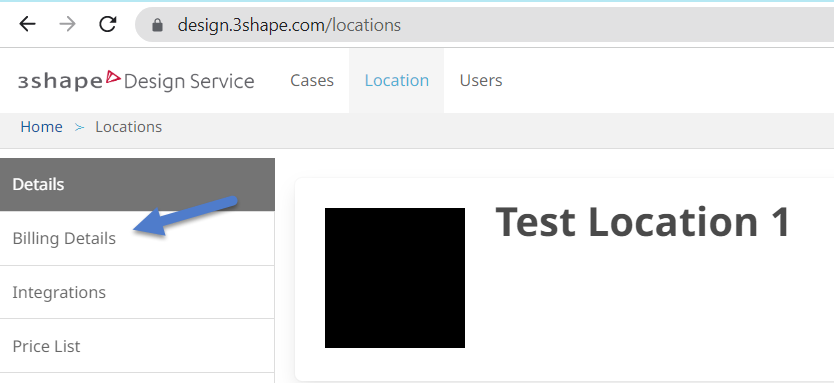
Task: Open Billing Details in the sidebar
Action: [137, 238]
